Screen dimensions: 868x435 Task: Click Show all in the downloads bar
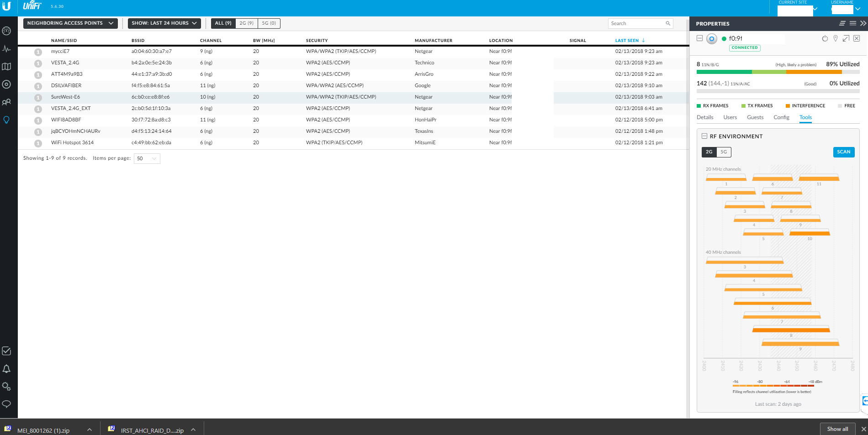[x=837, y=429]
